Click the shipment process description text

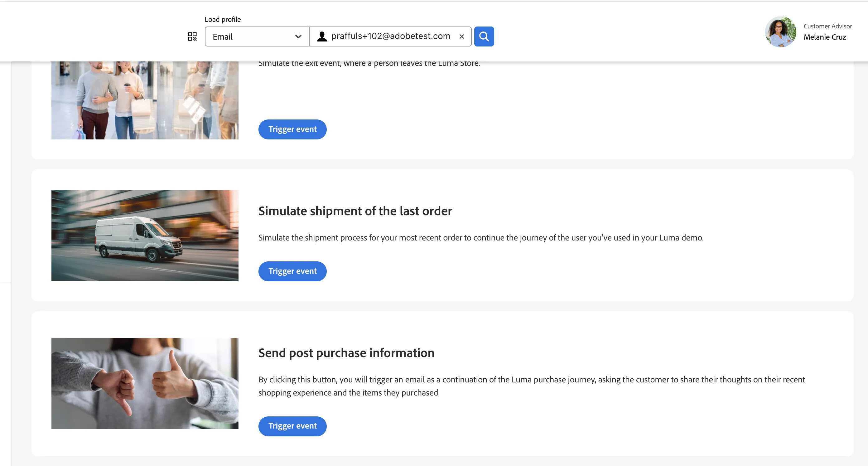click(x=481, y=238)
